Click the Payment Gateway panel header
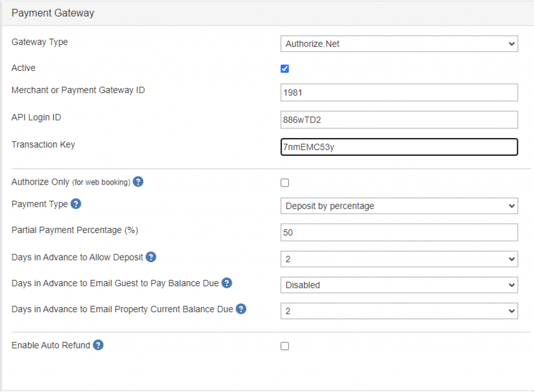This screenshot has height=392, width=534. (x=53, y=13)
